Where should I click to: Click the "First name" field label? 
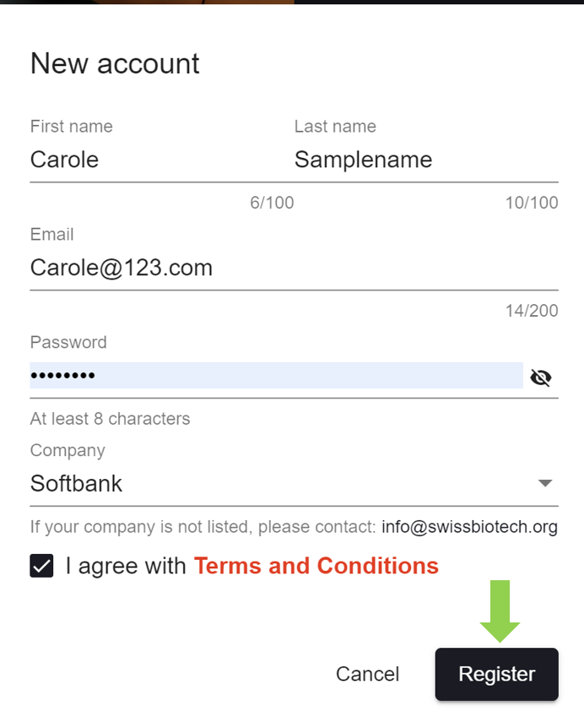(71, 127)
